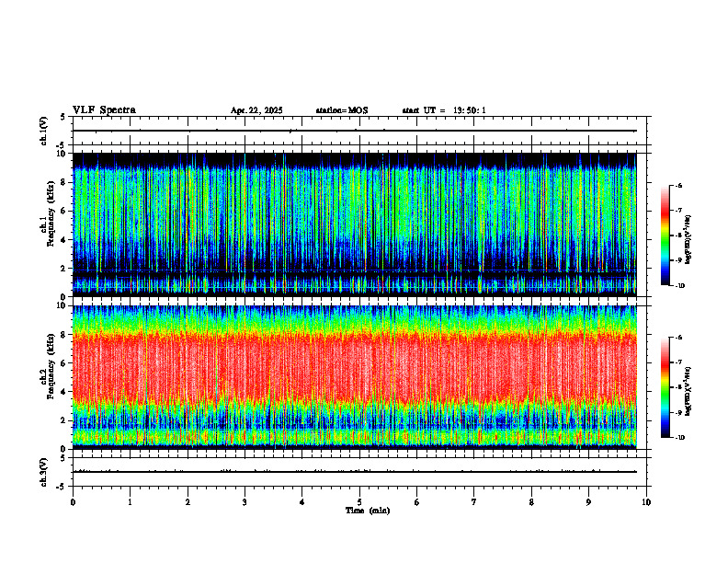Click time axis tick label "5"

click(359, 502)
